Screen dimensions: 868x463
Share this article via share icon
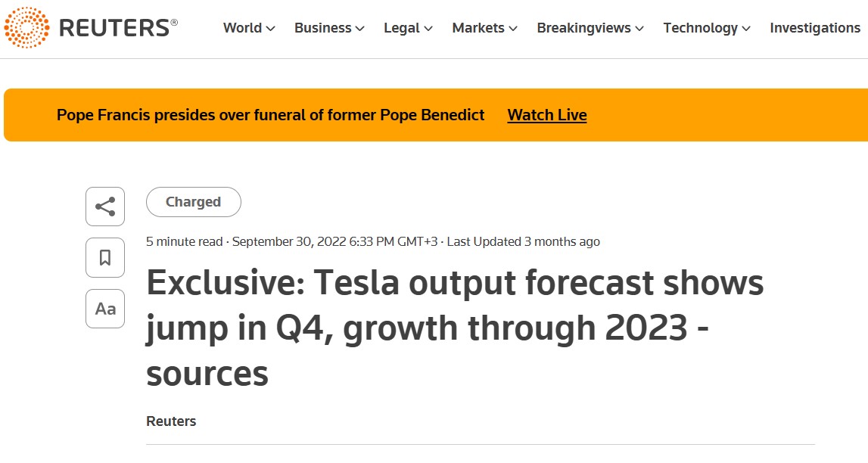click(x=105, y=207)
